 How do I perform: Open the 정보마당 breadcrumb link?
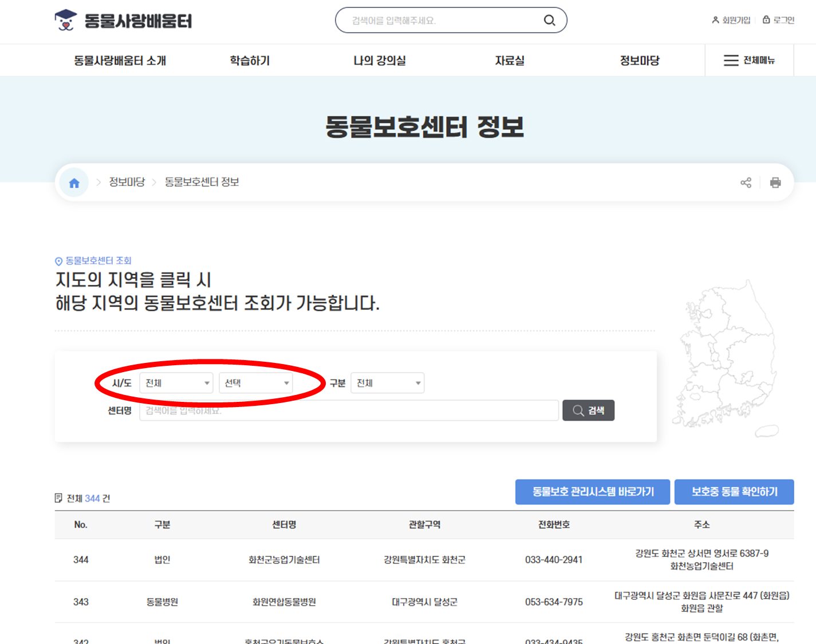[127, 182]
